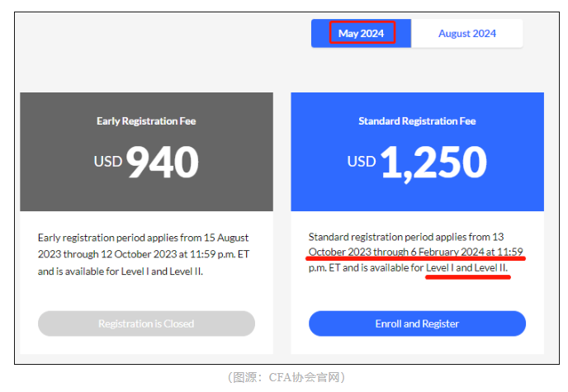Select the August 2024 exam tab

466,33
